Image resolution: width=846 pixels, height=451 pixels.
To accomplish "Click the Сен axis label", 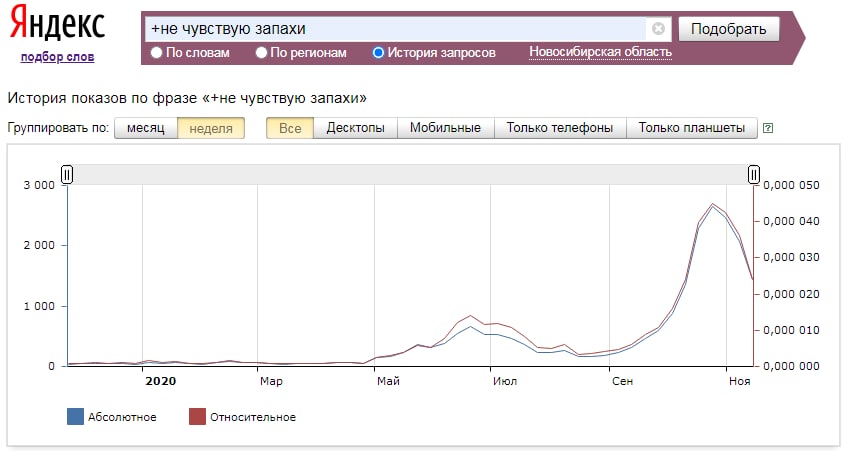I will click(x=623, y=381).
